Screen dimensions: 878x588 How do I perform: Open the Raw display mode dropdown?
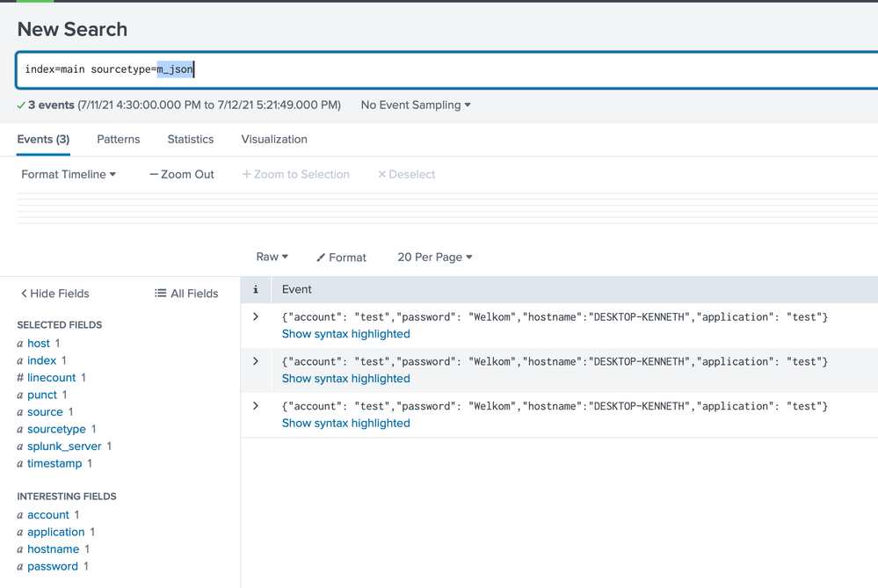(x=272, y=258)
